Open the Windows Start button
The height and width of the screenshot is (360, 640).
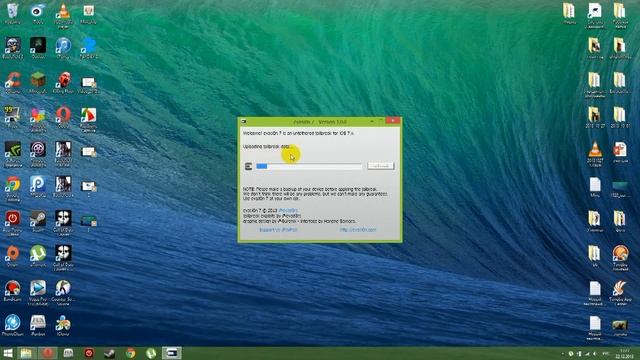tap(8, 353)
